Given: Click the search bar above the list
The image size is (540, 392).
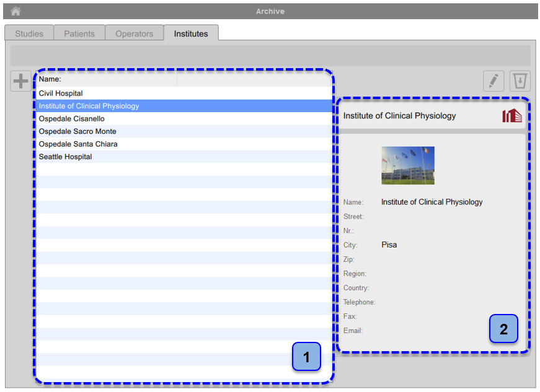Looking at the screenshot, I should (x=270, y=55).
